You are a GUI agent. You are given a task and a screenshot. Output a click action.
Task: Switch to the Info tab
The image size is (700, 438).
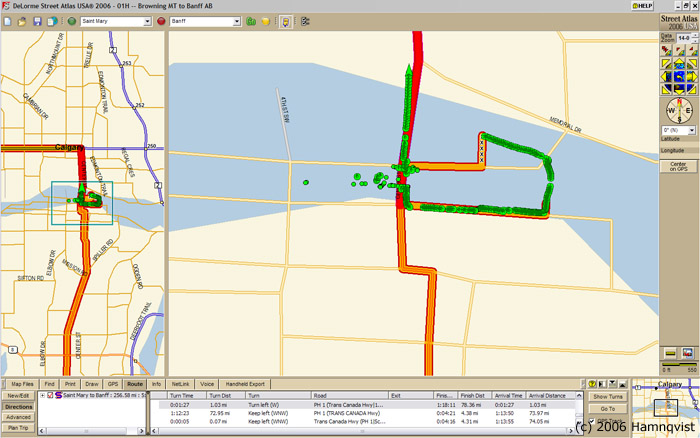click(x=156, y=384)
